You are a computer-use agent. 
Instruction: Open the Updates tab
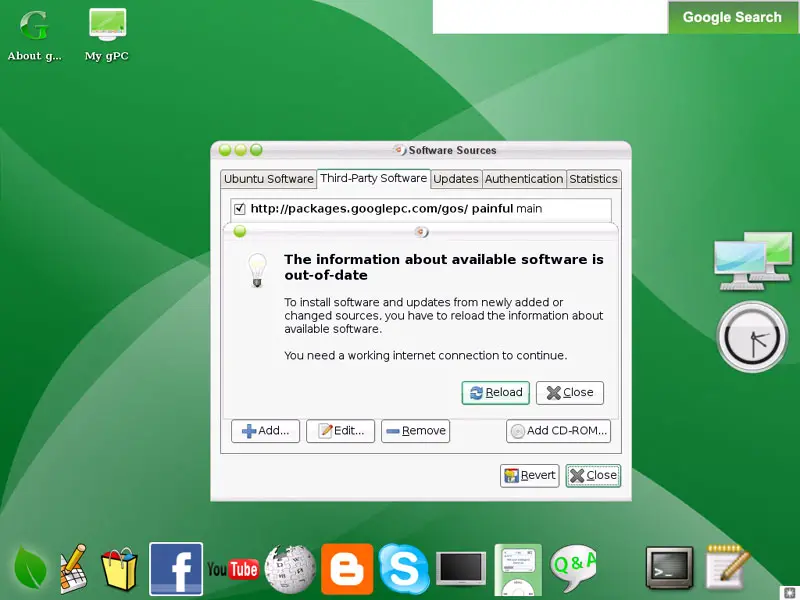(x=456, y=179)
